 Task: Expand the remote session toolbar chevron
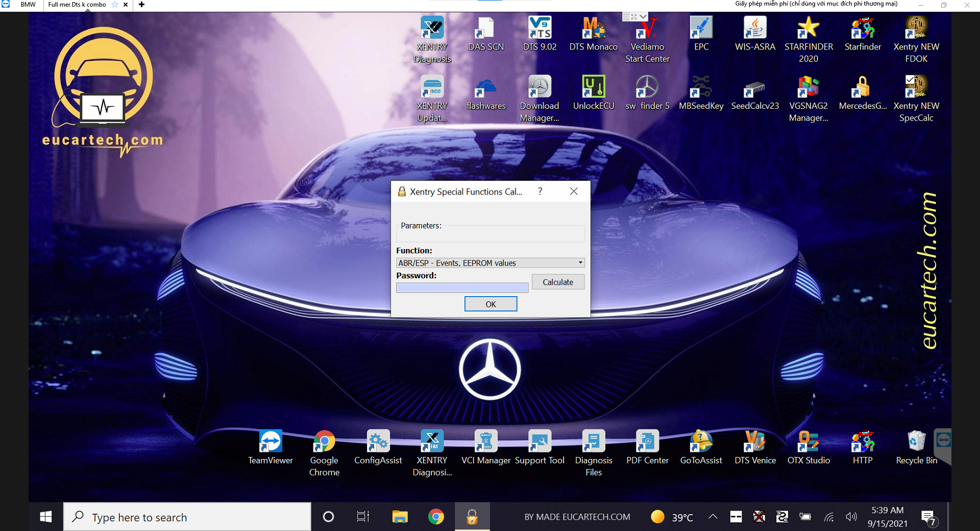[x=643, y=17]
